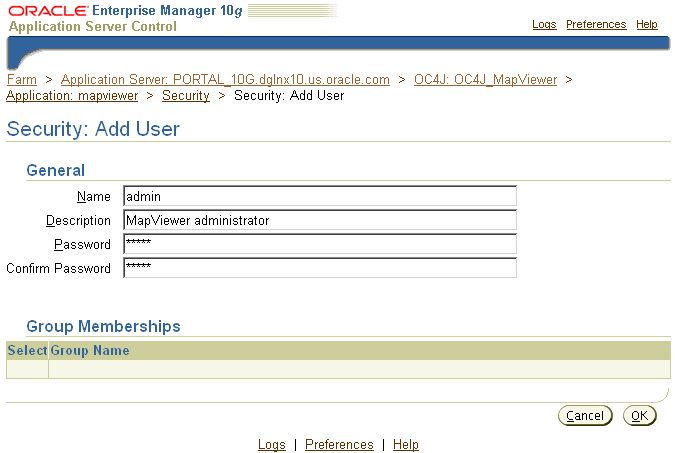Click the Password input field
The image size is (675, 453).
tap(320, 244)
